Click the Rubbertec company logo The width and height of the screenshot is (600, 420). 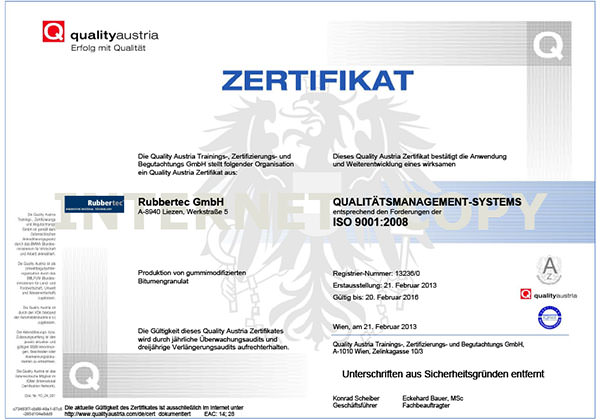[94, 204]
